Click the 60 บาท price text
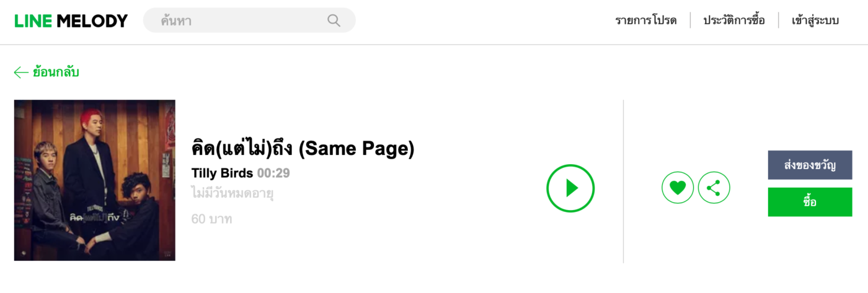The height and width of the screenshot is (293, 868). click(211, 219)
